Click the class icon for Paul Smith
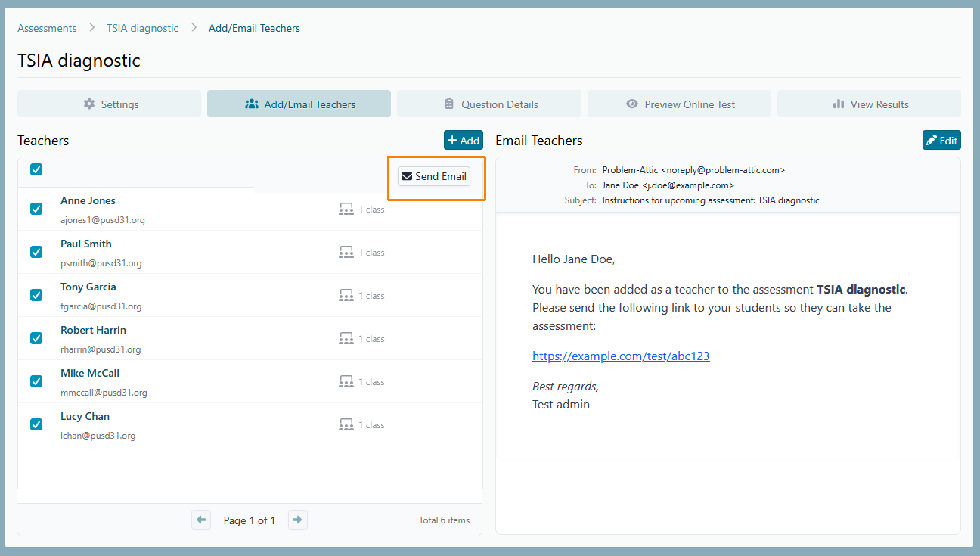The image size is (980, 556). [346, 253]
